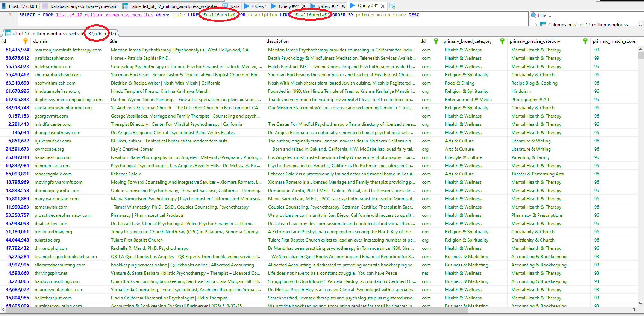
Task: Select domain cell movingforwardmft.com
Action: pyautogui.click(x=59, y=182)
